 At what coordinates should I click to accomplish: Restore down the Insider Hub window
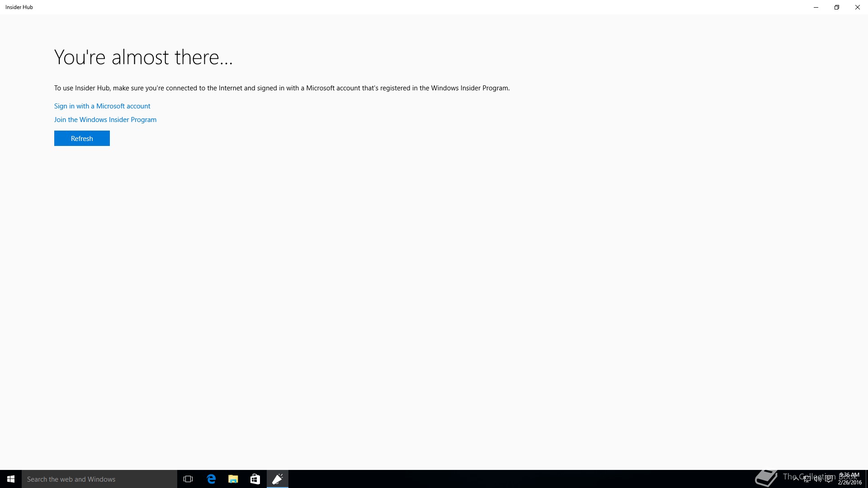837,7
